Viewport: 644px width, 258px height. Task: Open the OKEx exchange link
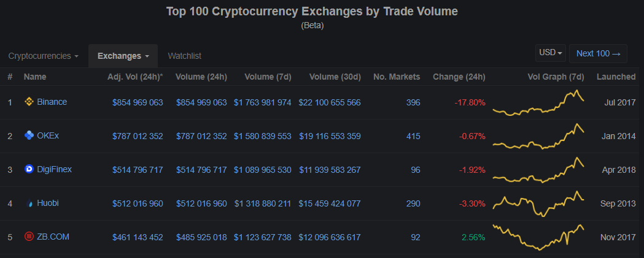tap(48, 135)
